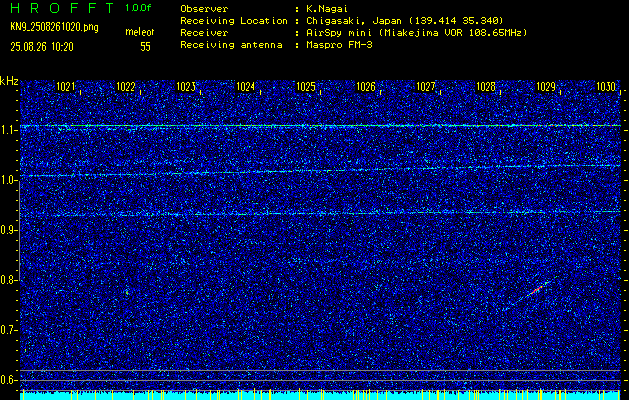Click the 'Receiving antenna' field label
The height and width of the screenshot is (400, 629).
pyautogui.click(x=231, y=45)
